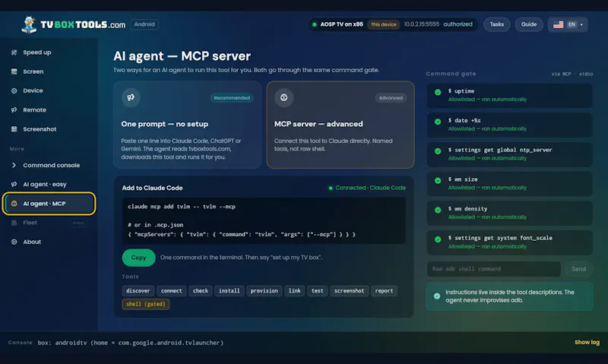Image resolution: width=608 pixels, height=364 pixels.
Task: Click the This device badge
Action: [384, 24]
